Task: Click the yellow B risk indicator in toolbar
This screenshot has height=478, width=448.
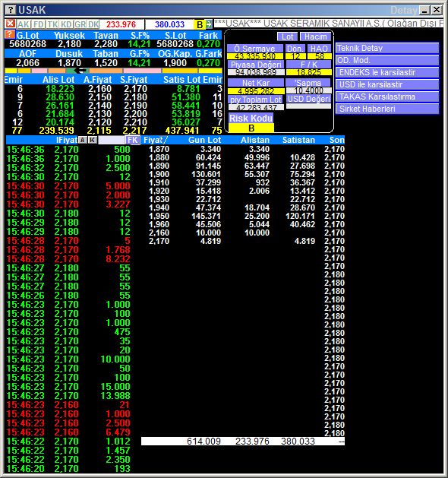Action: (x=200, y=24)
